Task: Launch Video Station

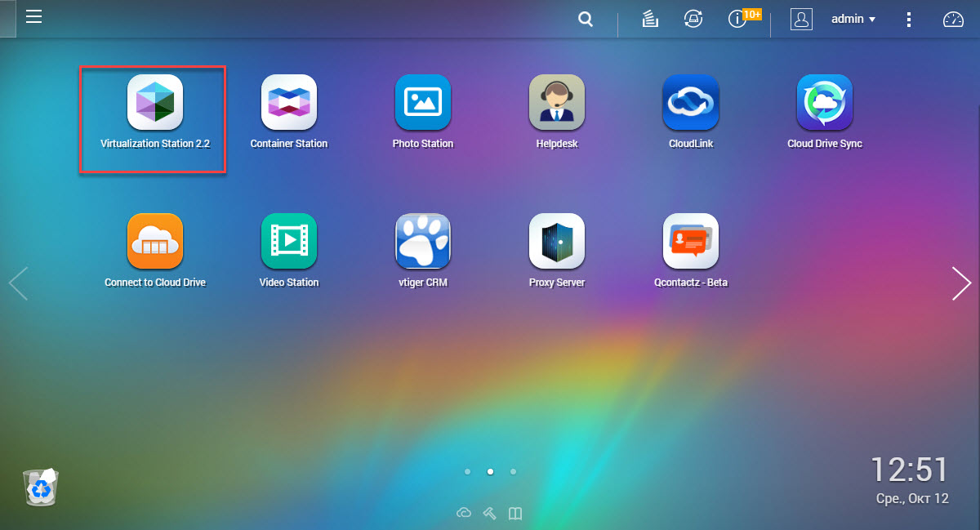Action: pos(289,242)
